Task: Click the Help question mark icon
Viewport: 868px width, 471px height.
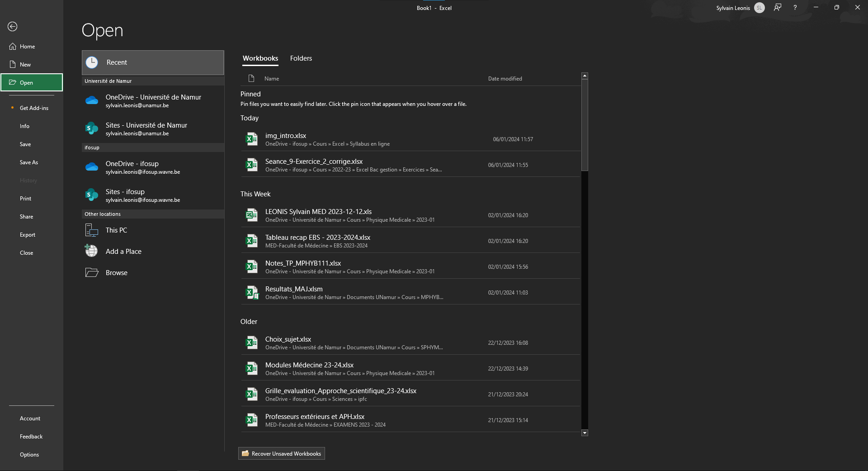Action: tap(795, 8)
